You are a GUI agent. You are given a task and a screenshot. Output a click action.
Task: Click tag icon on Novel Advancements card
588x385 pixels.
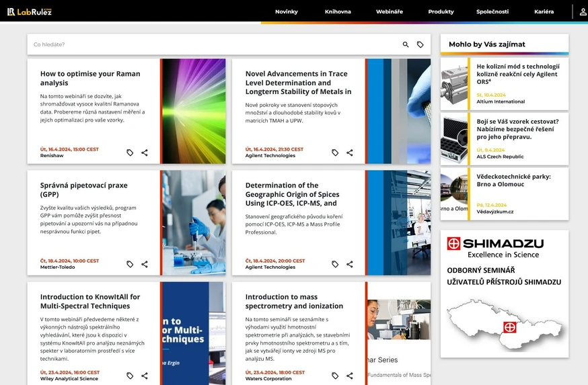pyautogui.click(x=335, y=153)
